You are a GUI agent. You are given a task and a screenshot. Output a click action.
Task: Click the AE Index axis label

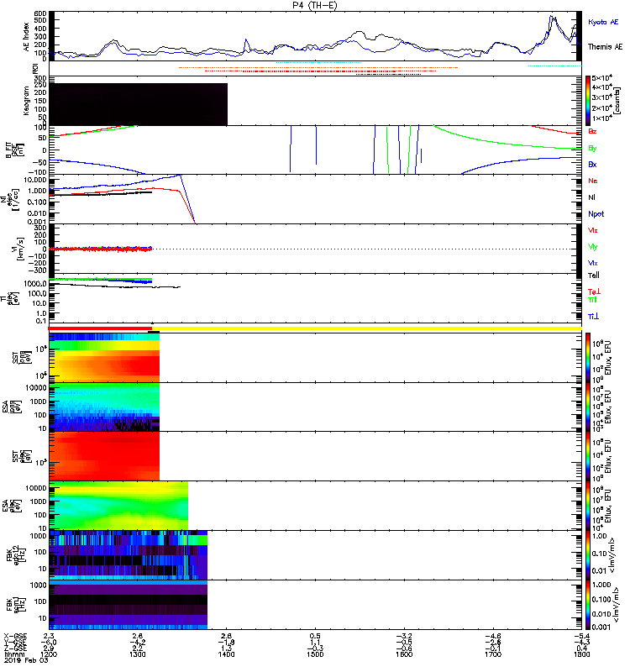[26, 37]
